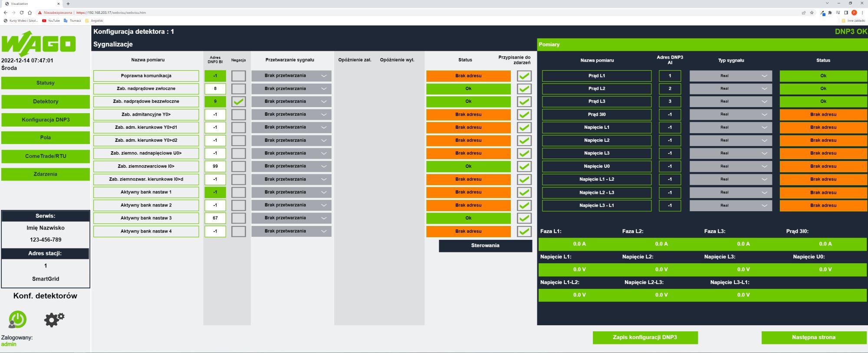Click the browser back arrow
The image size is (868, 353).
coord(5,13)
